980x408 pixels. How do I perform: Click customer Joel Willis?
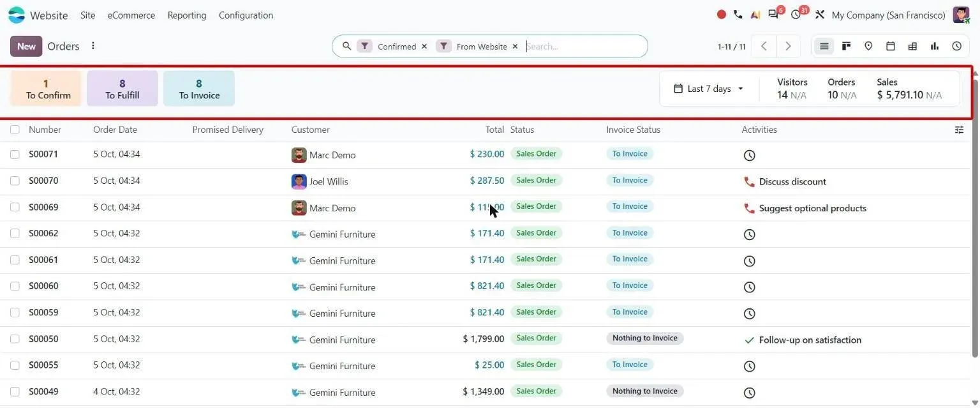pos(329,181)
